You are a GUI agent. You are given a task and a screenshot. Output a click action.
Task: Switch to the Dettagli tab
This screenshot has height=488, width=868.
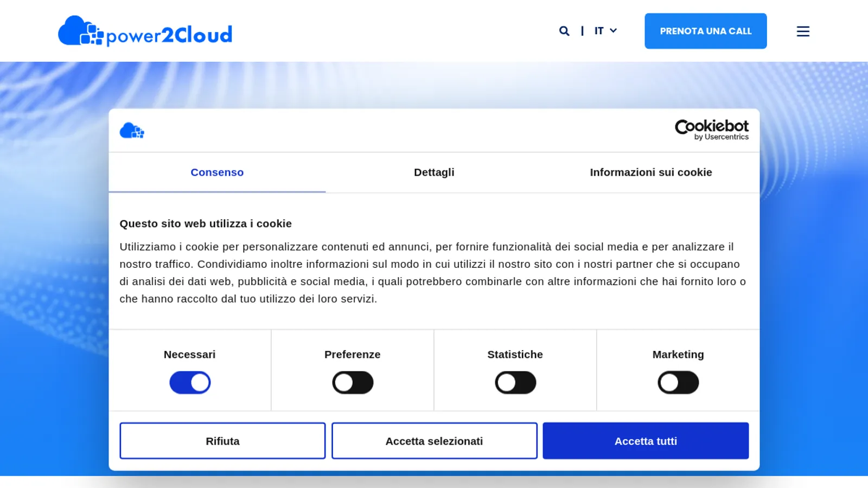tap(434, 172)
